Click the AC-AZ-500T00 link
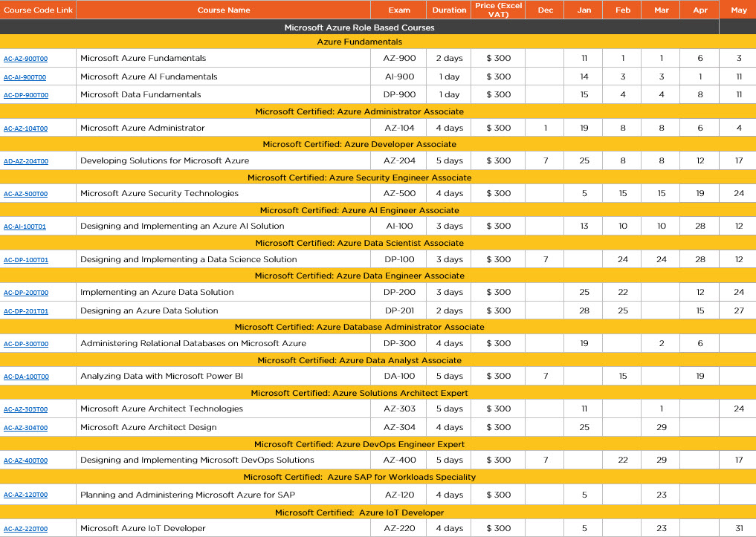The width and height of the screenshot is (756, 537). [26, 194]
